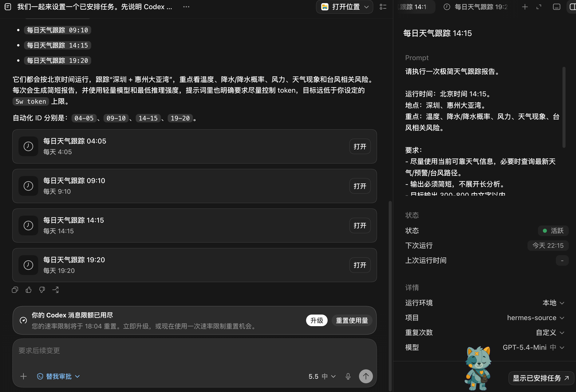Open the 每日天气跟踪 14:15 task
Screen dimensions: 576x392
(360, 225)
